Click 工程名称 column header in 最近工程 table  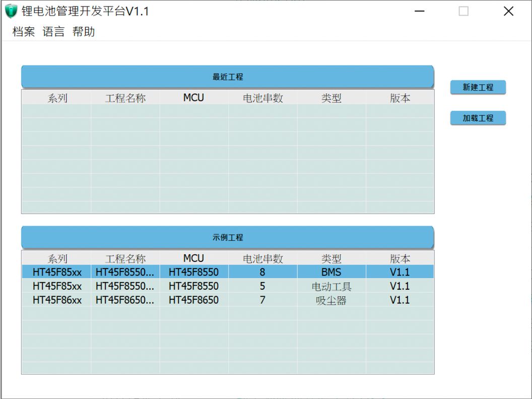pyautogui.click(x=125, y=98)
